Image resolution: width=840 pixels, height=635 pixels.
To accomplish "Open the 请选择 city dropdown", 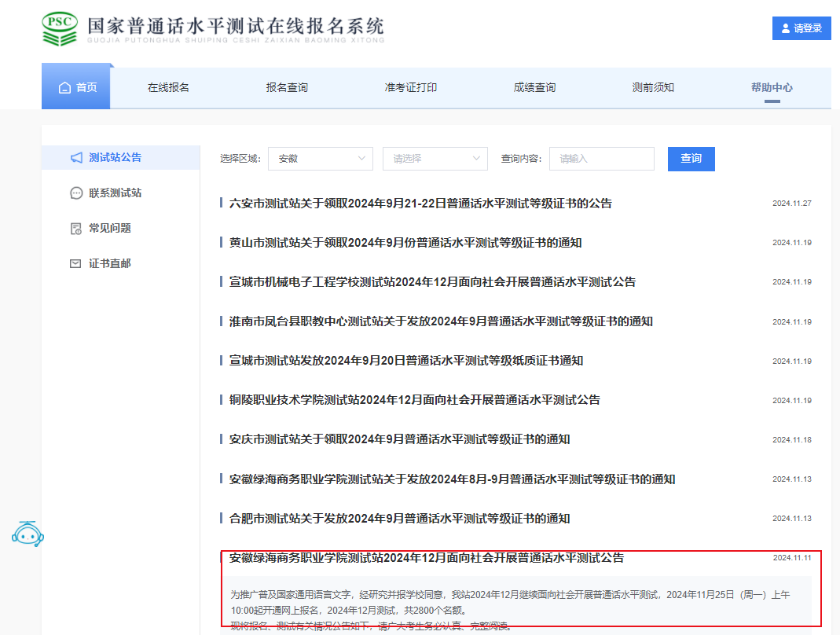I will 435,159.
